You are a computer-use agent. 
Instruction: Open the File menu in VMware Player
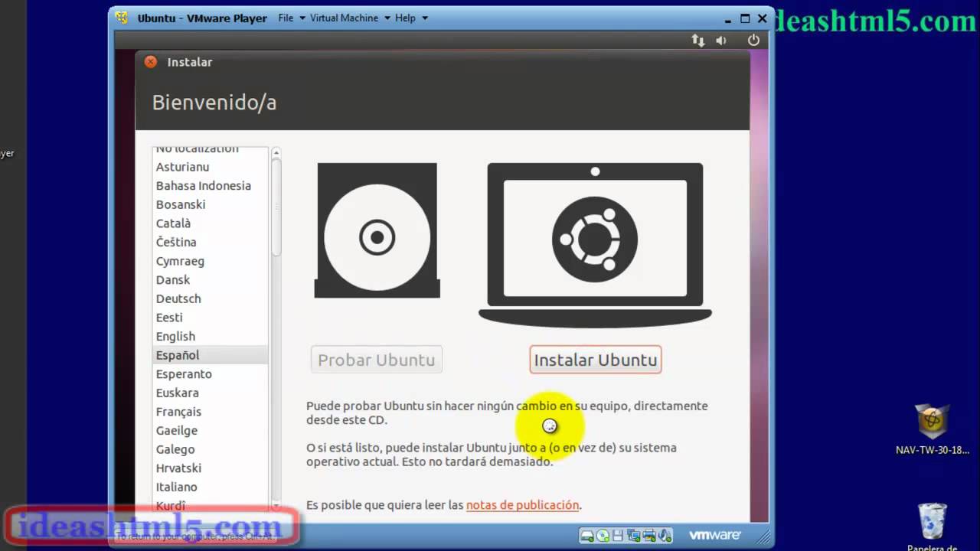(x=286, y=18)
